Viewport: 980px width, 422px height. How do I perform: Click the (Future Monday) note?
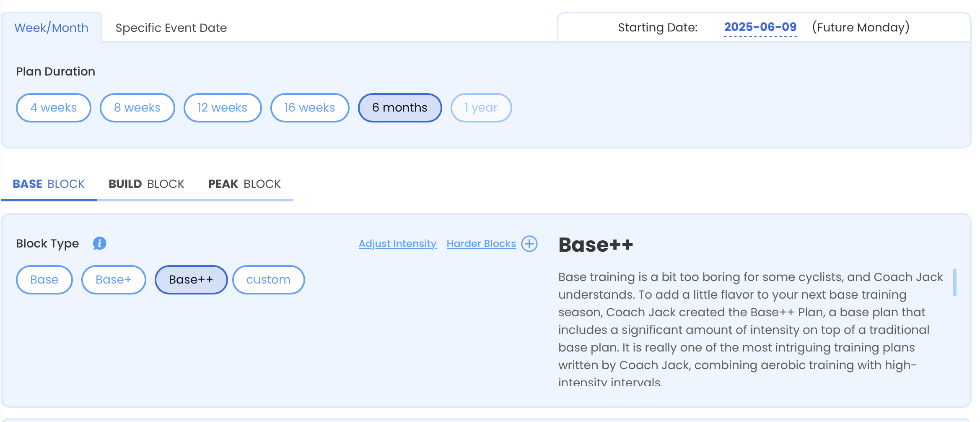click(861, 27)
